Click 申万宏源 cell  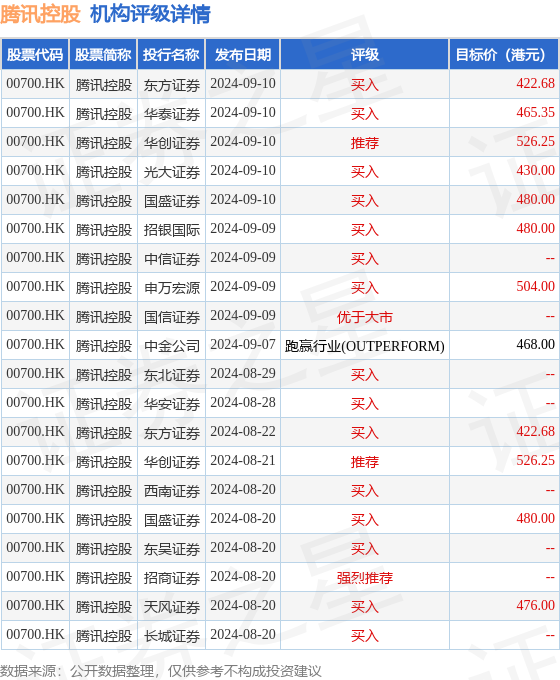coord(172,288)
